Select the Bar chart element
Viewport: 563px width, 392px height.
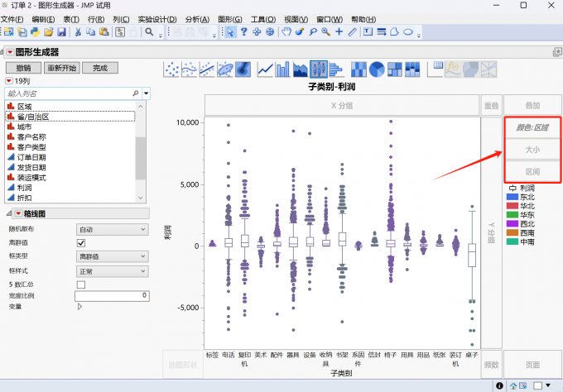click(x=282, y=69)
